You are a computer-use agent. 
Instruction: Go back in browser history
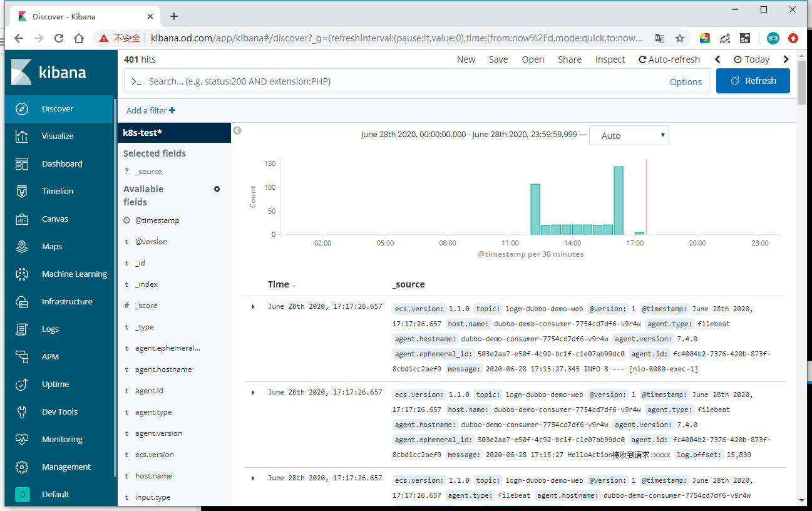tap(19, 38)
